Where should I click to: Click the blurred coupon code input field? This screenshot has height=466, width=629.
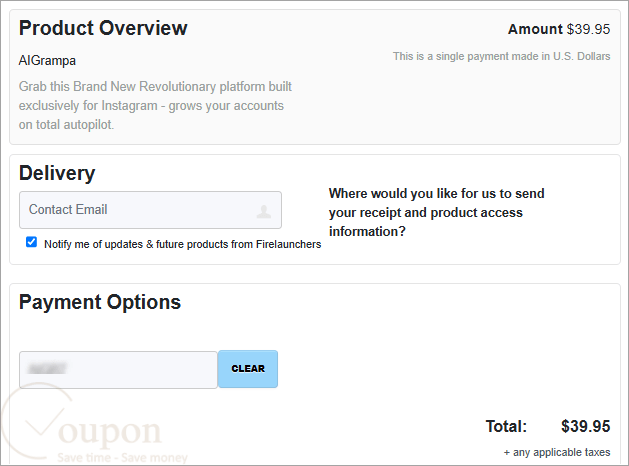pyautogui.click(x=118, y=370)
